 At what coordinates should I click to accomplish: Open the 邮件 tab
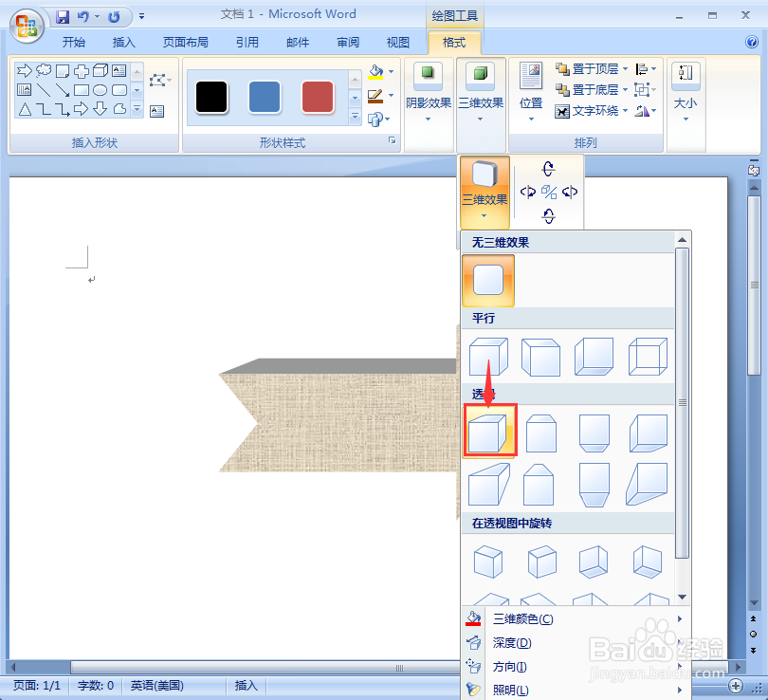click(298, 43)
